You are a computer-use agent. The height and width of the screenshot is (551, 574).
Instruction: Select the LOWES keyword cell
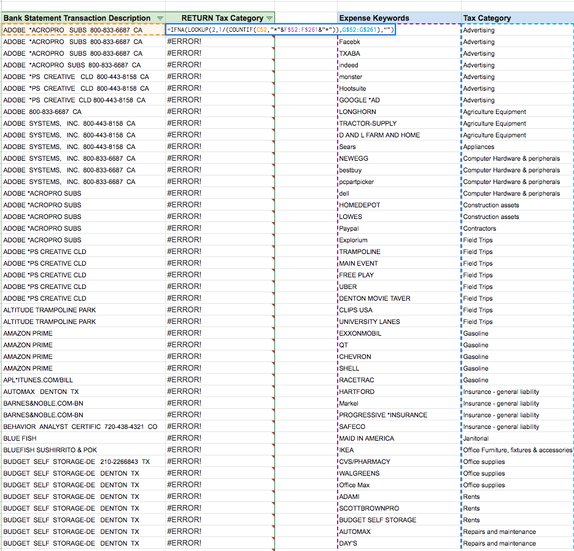pos(399,217)
